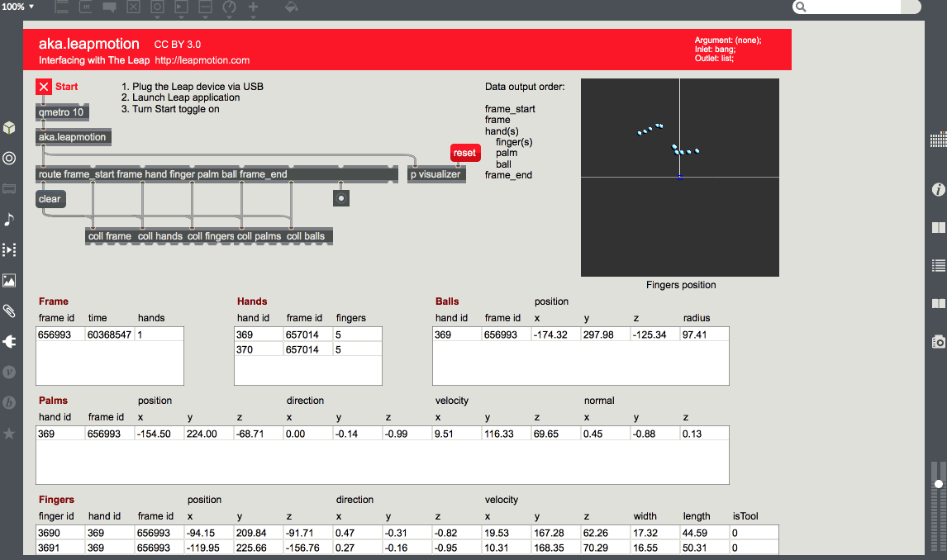Viewport: 947px width, 560px height.
Task: Open the Clippings paperclip icon
Action: [9, 311]
